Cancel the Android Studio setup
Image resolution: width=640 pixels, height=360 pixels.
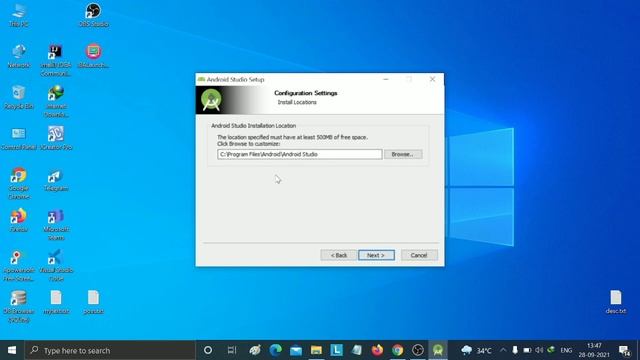click(419, 255)
